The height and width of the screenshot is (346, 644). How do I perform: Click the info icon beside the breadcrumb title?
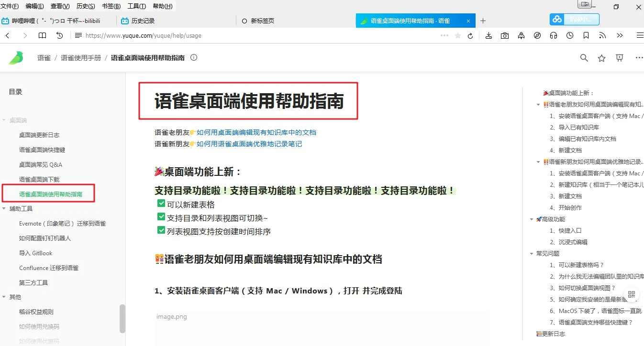click(194, 58)
